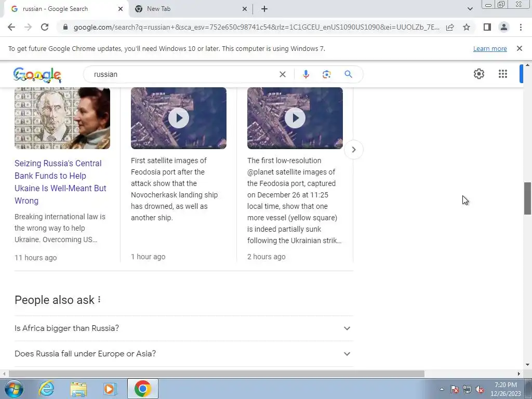Open the Putin dollar bills thumbnail
Screen dimensions: 532x399
click(x=62, y=118)
